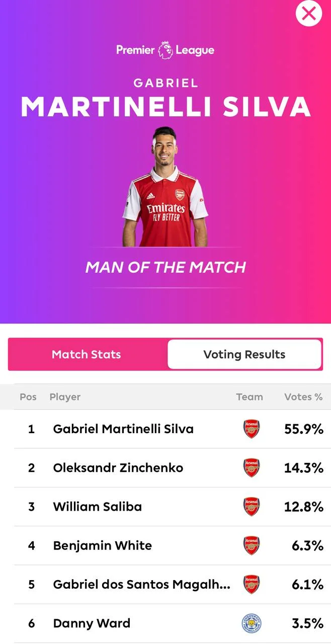Viewport: 331px width, 644px height.
Task: Select Benjamin White in voting results
Action: 103,545
